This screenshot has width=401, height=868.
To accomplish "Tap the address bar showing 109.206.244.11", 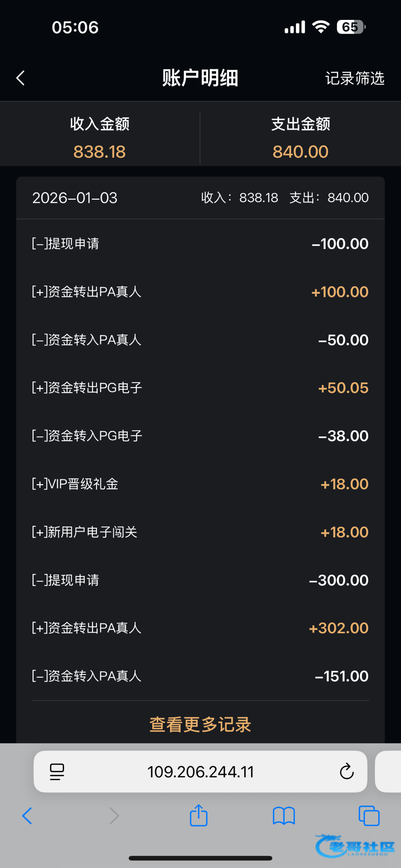I will (x=200, y=772).
